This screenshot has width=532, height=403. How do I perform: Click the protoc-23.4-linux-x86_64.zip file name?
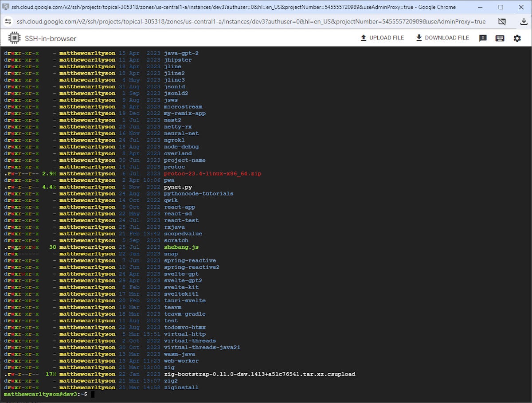click(x=212, y=174)
